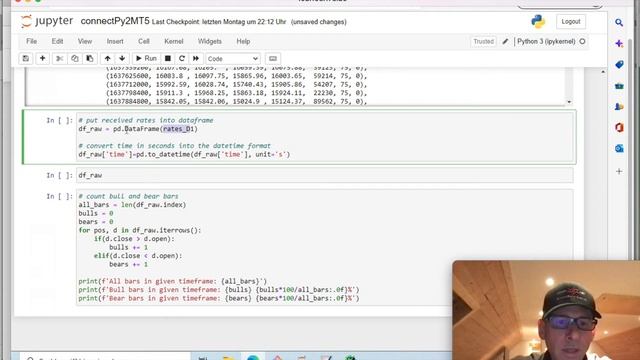Paste cells below icon
The width and height of the screenshot is (640, 360).
pyautogui.click(x=90, y=58)
